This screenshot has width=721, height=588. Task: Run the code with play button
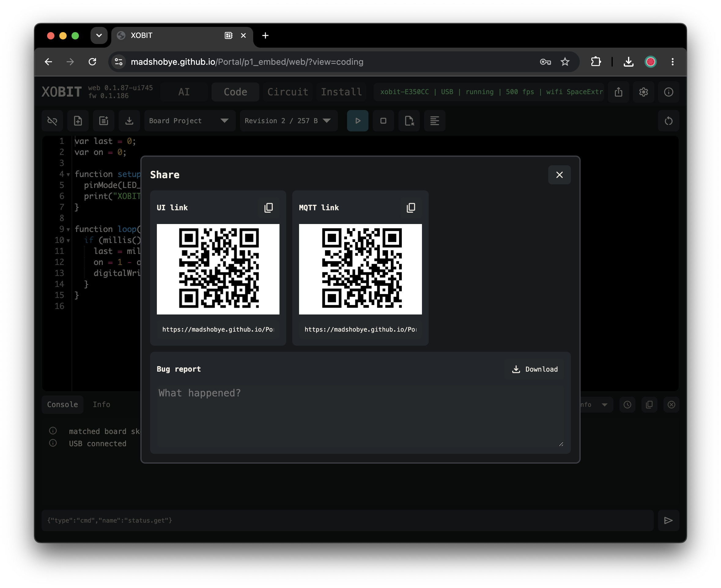tap(358, 121)
